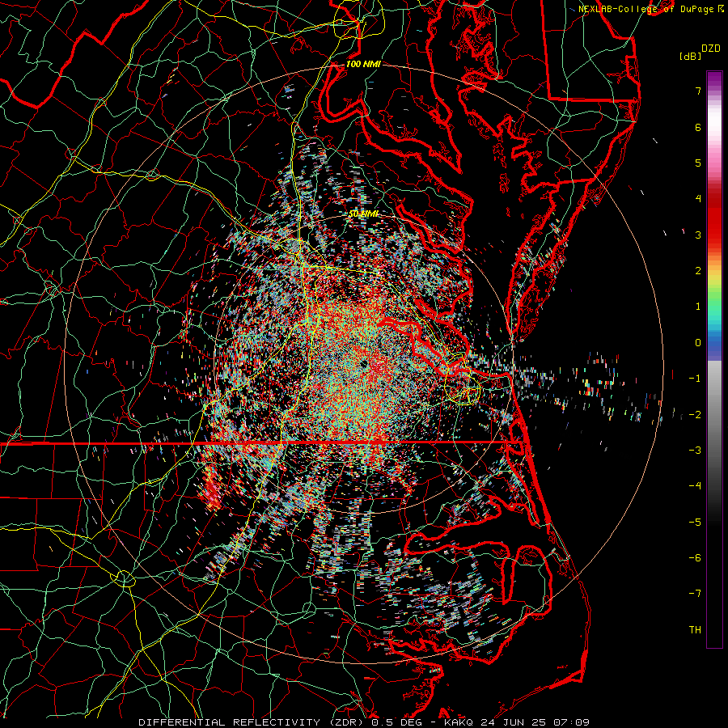Select the -3 tick label on color scale

[x=695, y=450]
